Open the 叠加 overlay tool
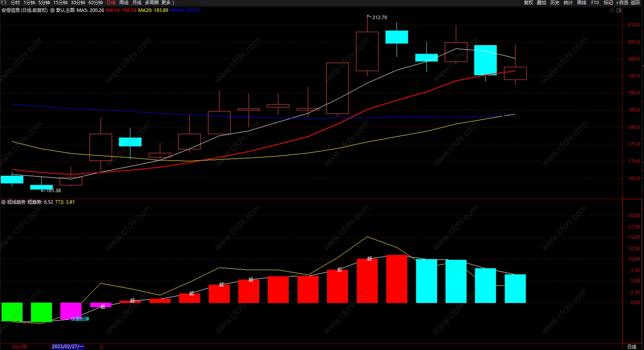The image size is (644, 350). click(541, 3)
